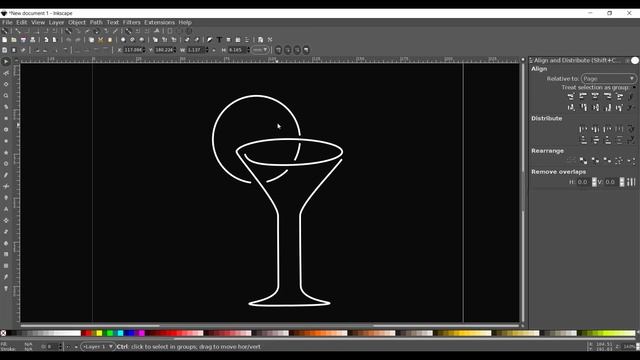Screen dimensions: 640x360
Task: Open the File menu
Action: click(x=7, y=22)
